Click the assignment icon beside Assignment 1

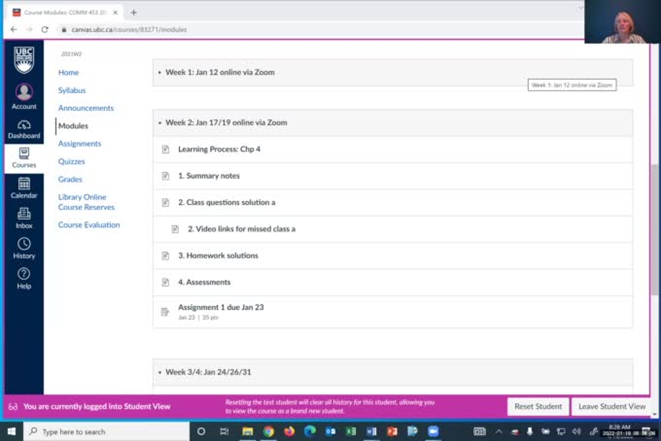(x=165, y=312)
